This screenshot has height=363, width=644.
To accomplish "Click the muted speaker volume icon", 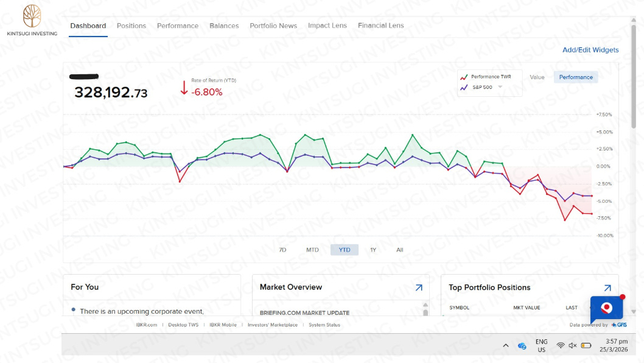I will (573, 345).
